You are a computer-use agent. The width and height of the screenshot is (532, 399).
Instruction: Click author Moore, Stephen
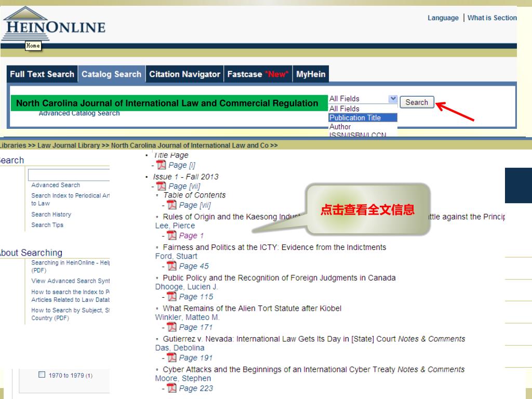(x=183, y=378)
